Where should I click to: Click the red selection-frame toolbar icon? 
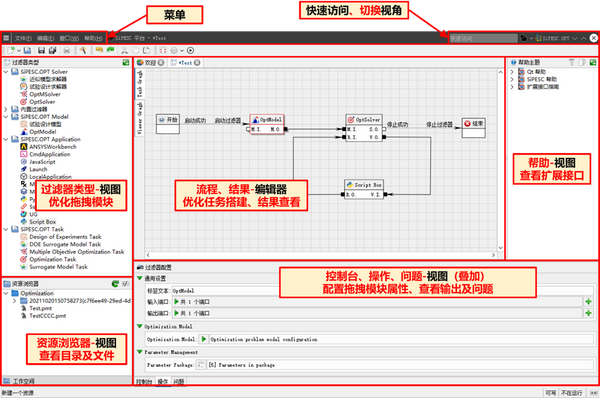[163, 50]
